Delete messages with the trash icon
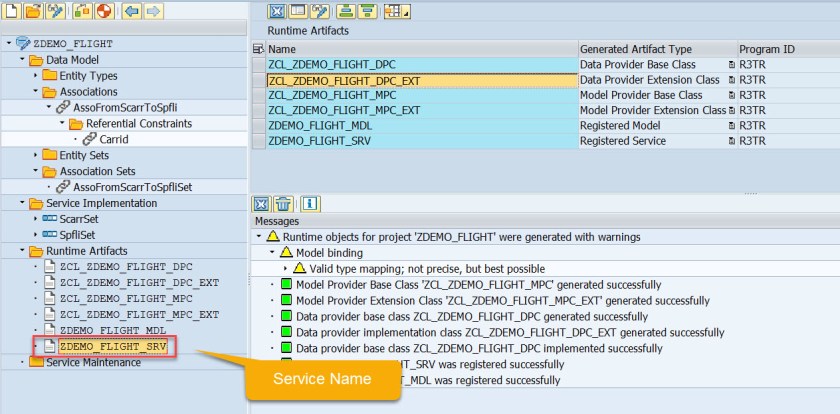The width and height of the screenshot is (840, 414). tap(284, 203)
